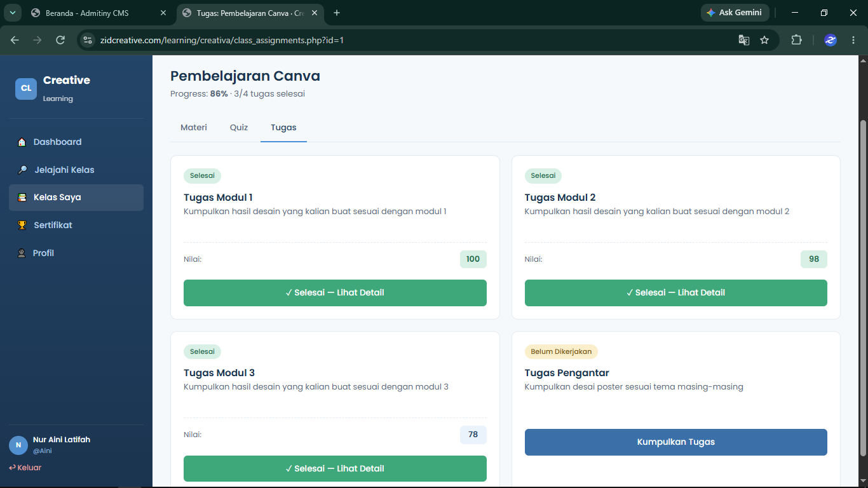This screenshot has height=488, width=868.
Task: Click the Profil person icon
Action: [21, 254]
